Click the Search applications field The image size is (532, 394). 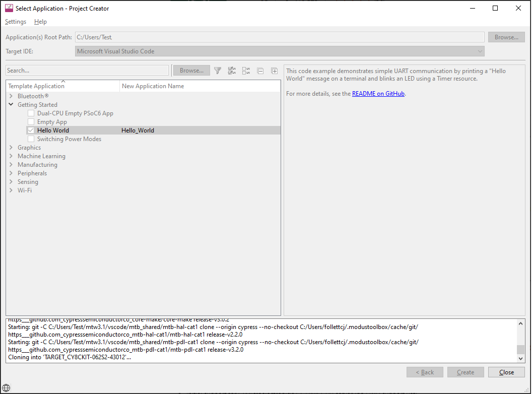pos(87,71)
